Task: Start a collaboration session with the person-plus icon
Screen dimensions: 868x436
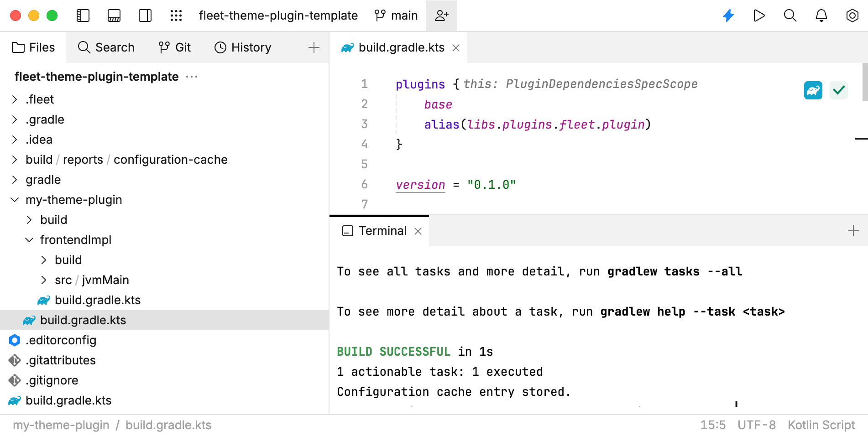Action: [x=441, y=15]
